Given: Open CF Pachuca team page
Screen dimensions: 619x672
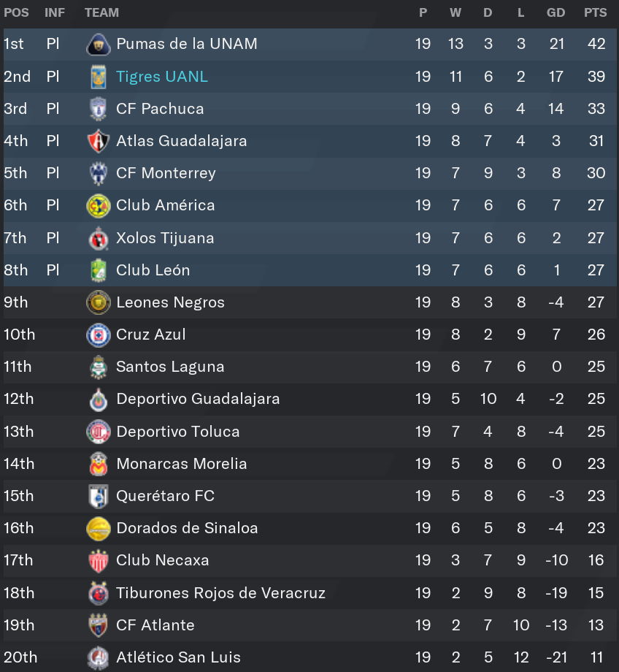Looking at the screenshot, I should pos(160,109).
